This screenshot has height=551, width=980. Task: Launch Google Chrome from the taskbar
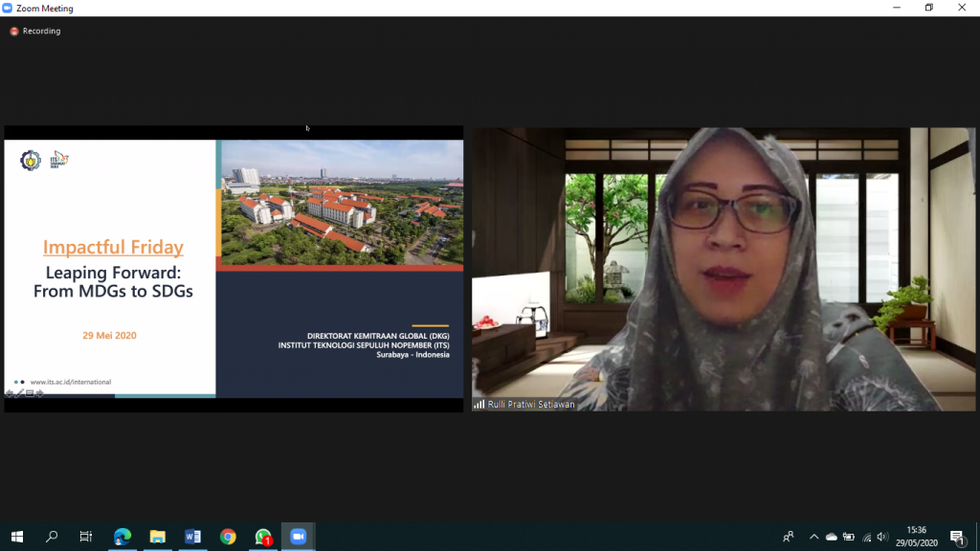(228, 537)
